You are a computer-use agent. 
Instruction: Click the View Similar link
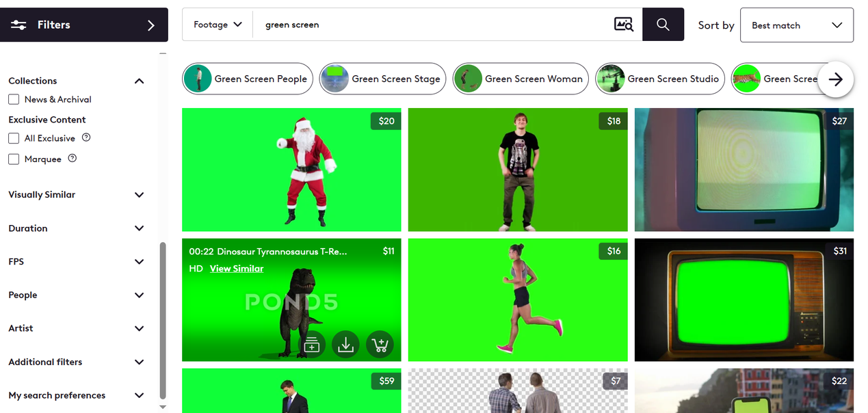coord(237,269)
